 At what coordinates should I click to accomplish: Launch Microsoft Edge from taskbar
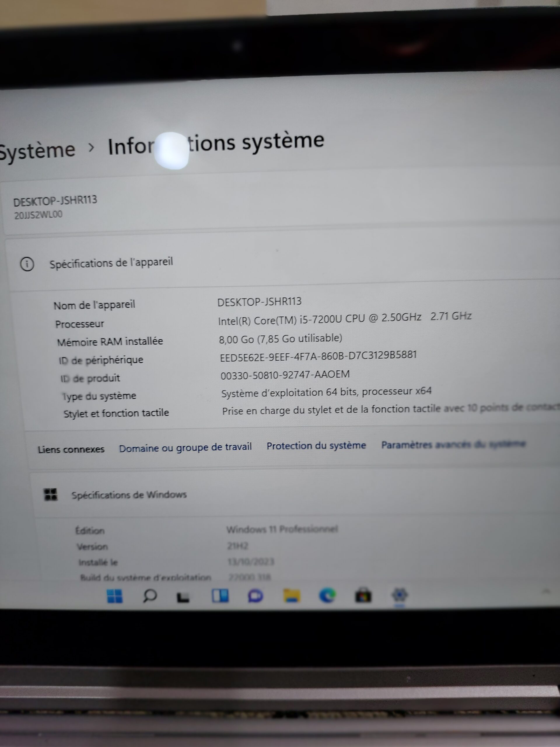pyautogui.click(x=328, y=595)
